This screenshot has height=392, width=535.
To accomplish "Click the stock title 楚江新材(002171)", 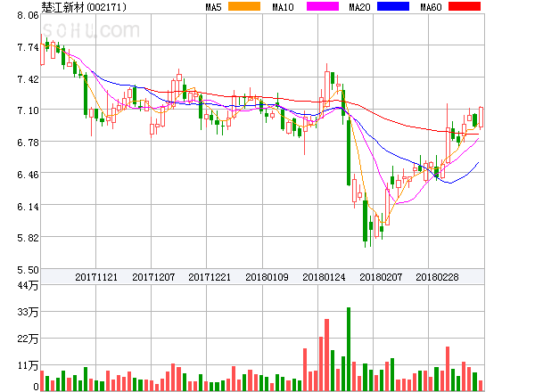I will pyautogui.click(x=84, y=7).
